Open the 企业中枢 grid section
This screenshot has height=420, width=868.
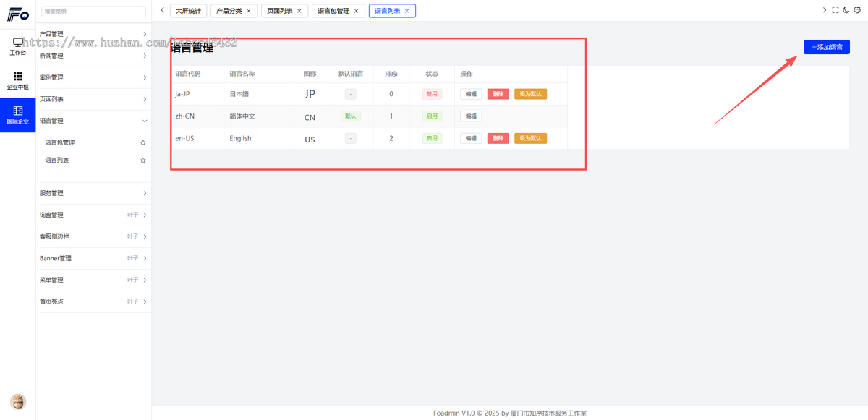18,80
